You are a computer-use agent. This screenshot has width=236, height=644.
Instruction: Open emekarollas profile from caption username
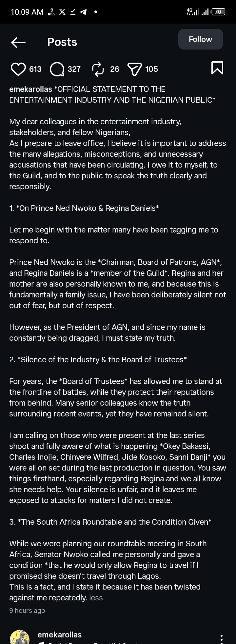[30, 89]
